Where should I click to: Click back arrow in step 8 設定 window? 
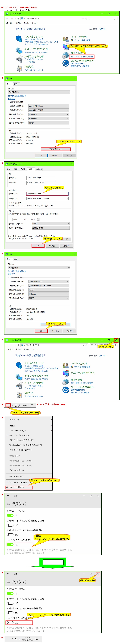(8, 495)
